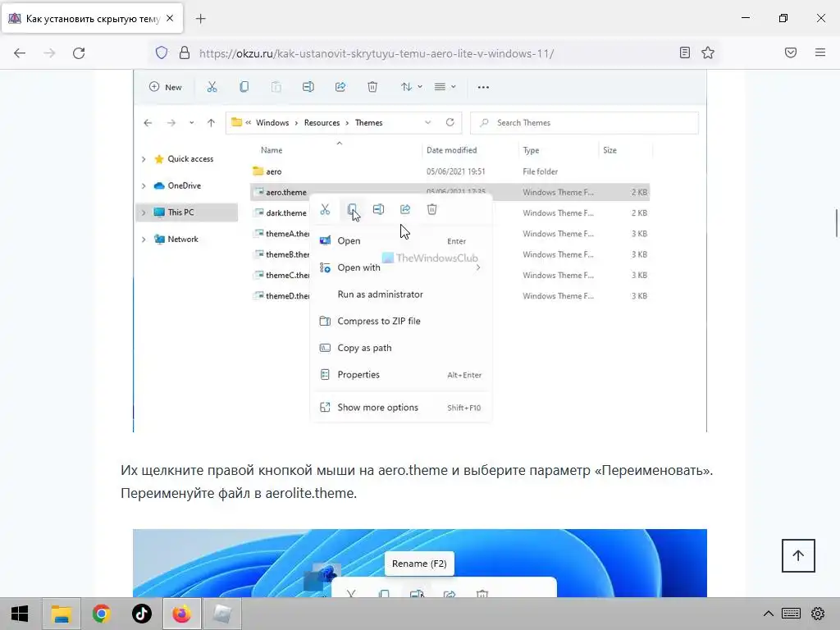The image size is (840, 630).
Task: Close the 'Как установить скрытую тему' tab
Action: (170, 18)
